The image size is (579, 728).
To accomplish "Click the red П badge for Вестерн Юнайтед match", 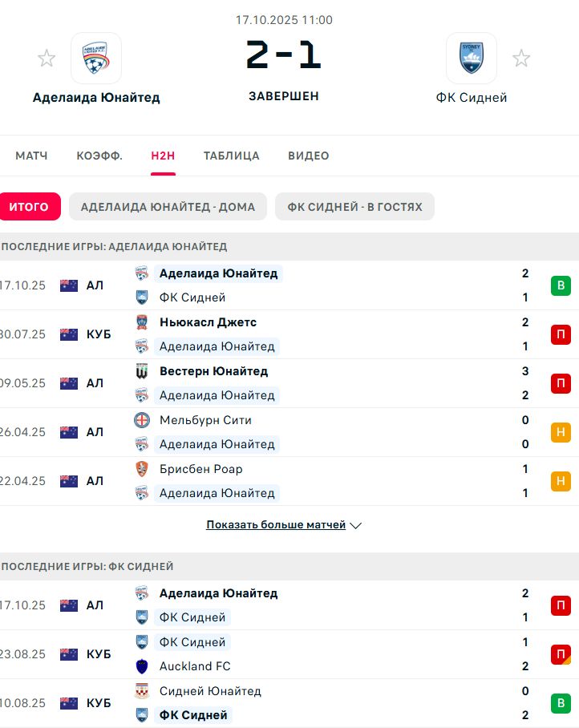I will 561,383.
